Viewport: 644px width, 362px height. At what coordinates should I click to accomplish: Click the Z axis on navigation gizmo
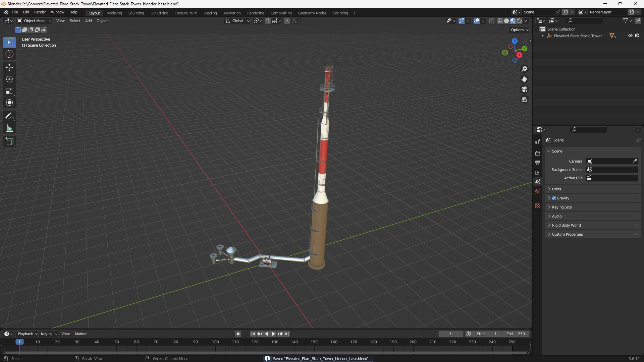[515, 41]
